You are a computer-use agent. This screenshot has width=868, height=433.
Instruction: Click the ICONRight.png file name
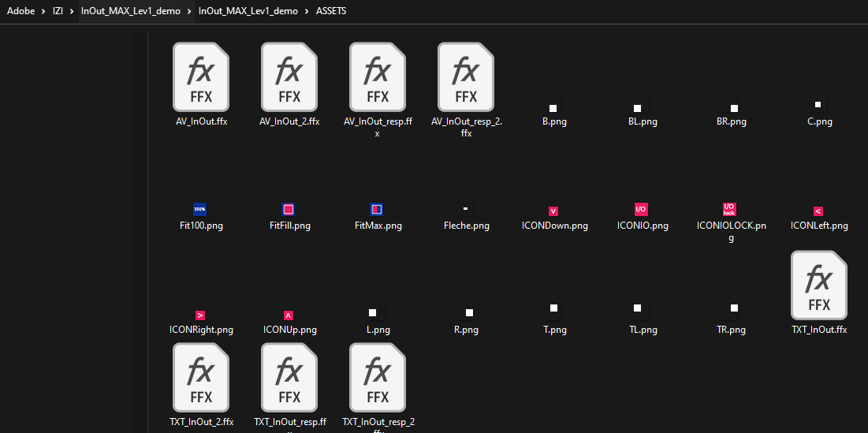point(201,330)
